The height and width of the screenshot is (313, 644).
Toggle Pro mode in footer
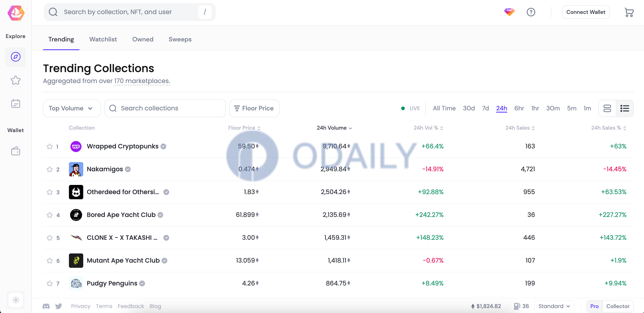594,306
